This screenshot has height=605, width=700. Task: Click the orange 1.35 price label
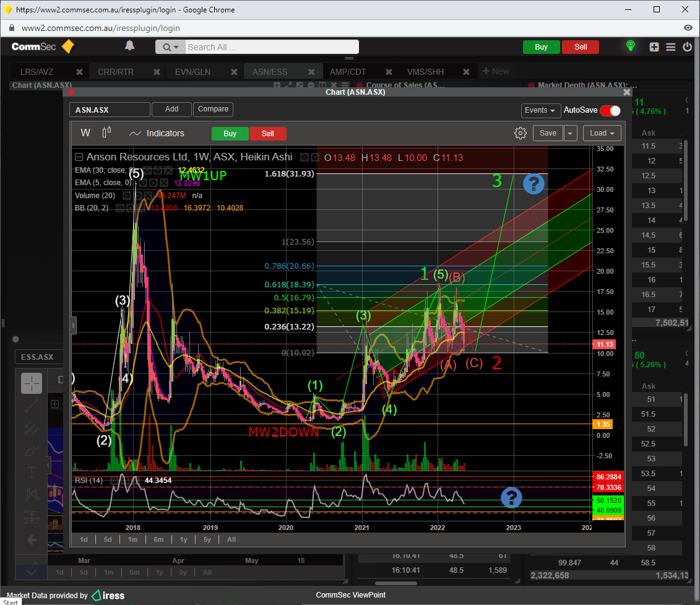602,424
